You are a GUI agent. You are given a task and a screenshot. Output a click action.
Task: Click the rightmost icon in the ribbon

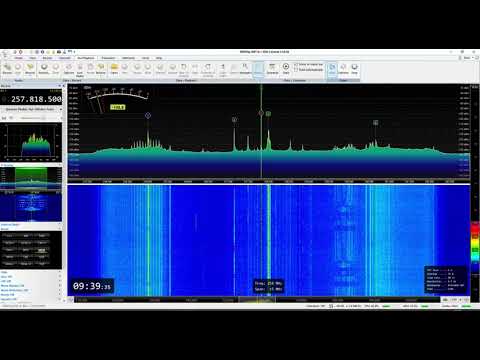click(354, 69)
